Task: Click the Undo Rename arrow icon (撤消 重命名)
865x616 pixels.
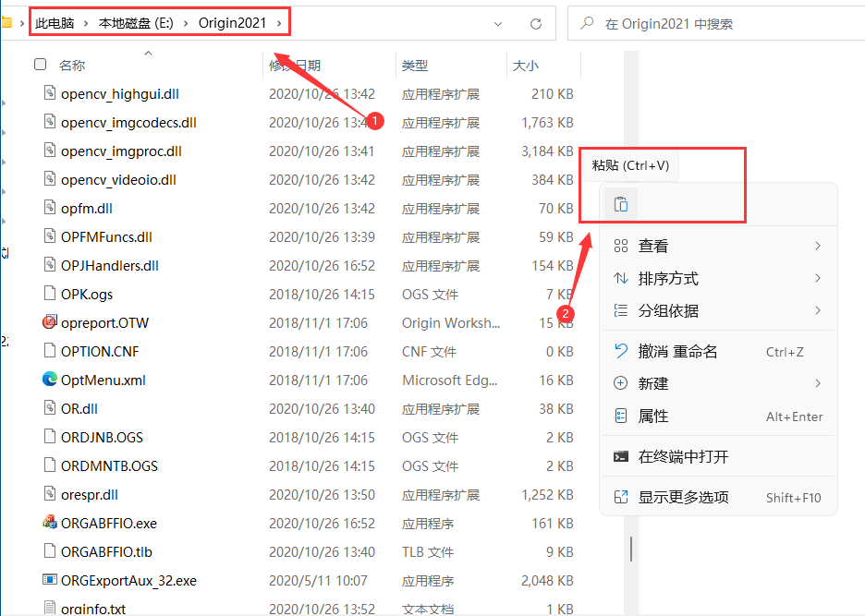Action: pos(621,351)
